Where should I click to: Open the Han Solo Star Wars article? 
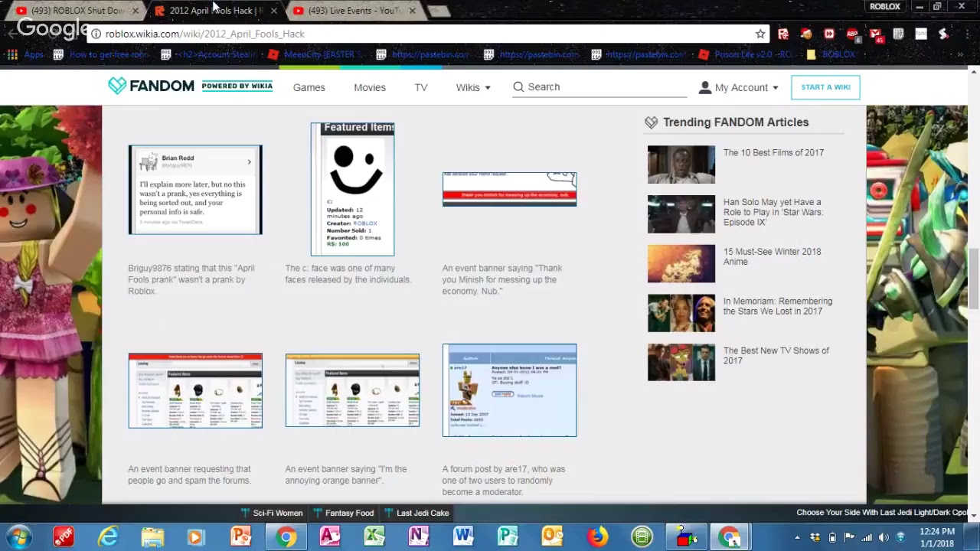coord(773,212)
